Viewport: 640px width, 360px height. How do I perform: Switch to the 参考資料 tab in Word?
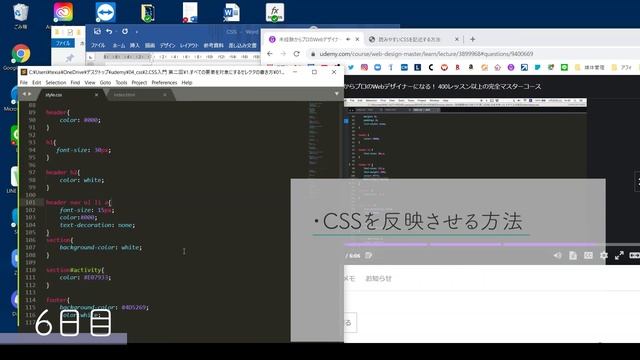(213, 45)
